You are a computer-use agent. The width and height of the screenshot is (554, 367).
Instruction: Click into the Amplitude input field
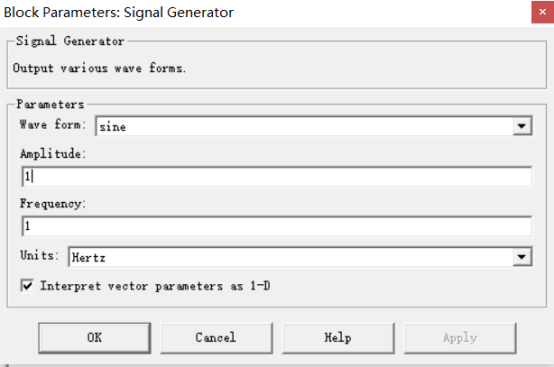point(277,176)
